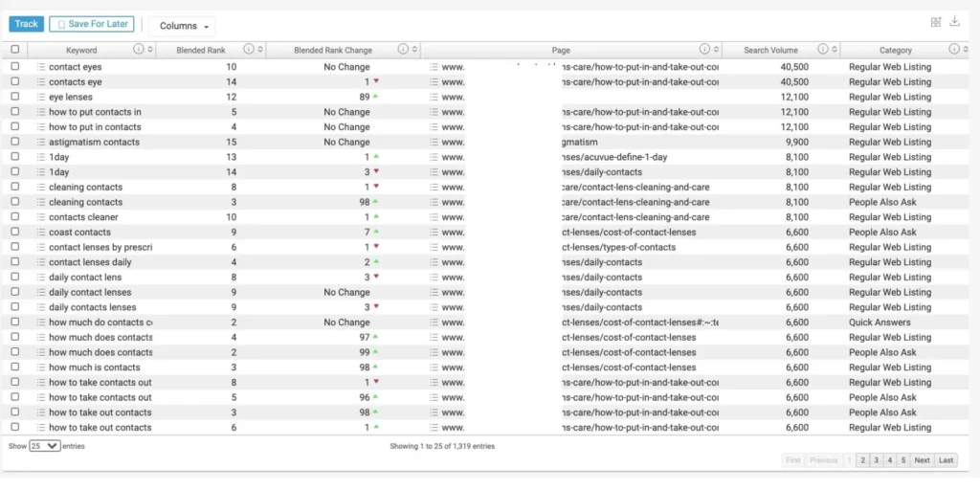Sort table by Blended Rank Change arrows
980x490 pixels.
[x=413, y=50]
